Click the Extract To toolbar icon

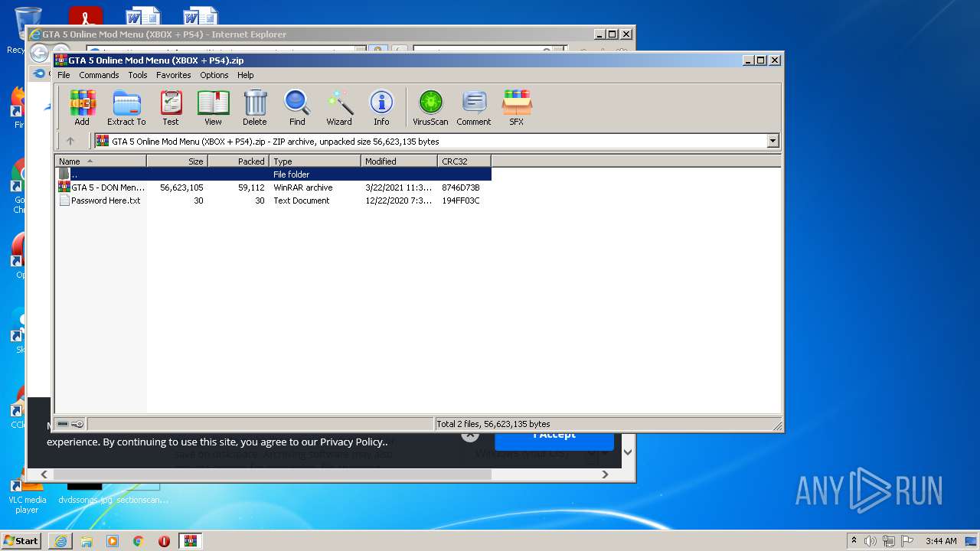[126, 107]
